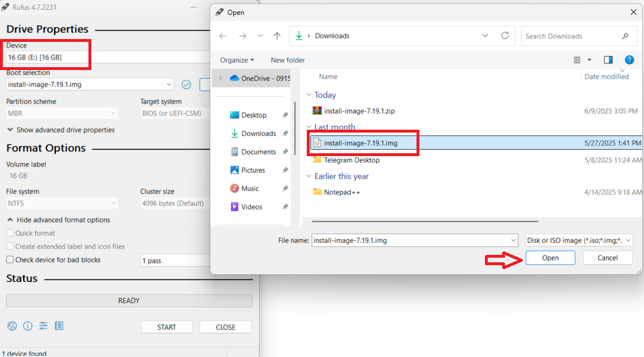Click the checksum checkmark icon beside boot selection
Image resolution: width=644 pixels, height=357 pixels.
point(186,84)
